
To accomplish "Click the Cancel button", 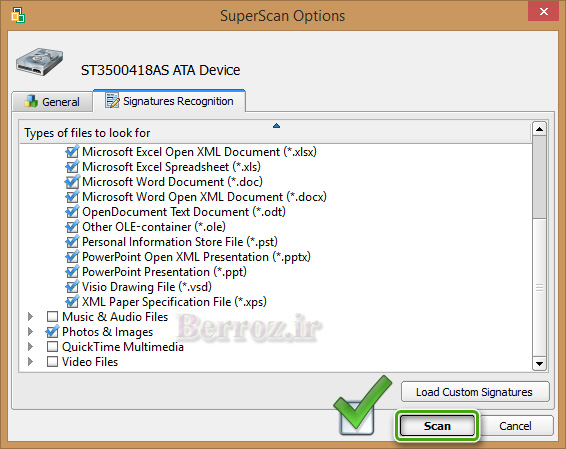I will click(x=515, y=426).
